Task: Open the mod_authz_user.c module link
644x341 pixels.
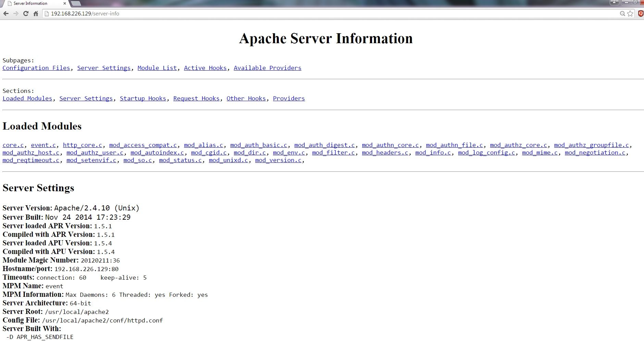Action: (95, 153)
